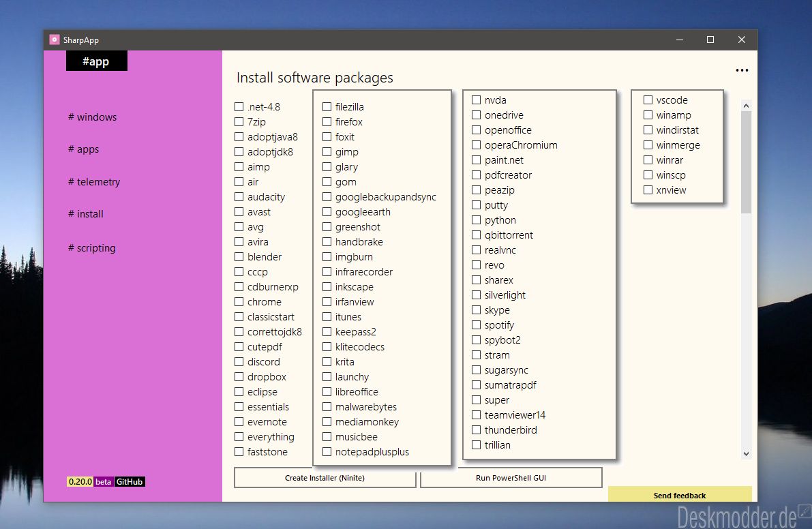This screenshot has height=529, width=812.
Task: Tick the handbrake checkbox
Action: [x=327, y=242]
